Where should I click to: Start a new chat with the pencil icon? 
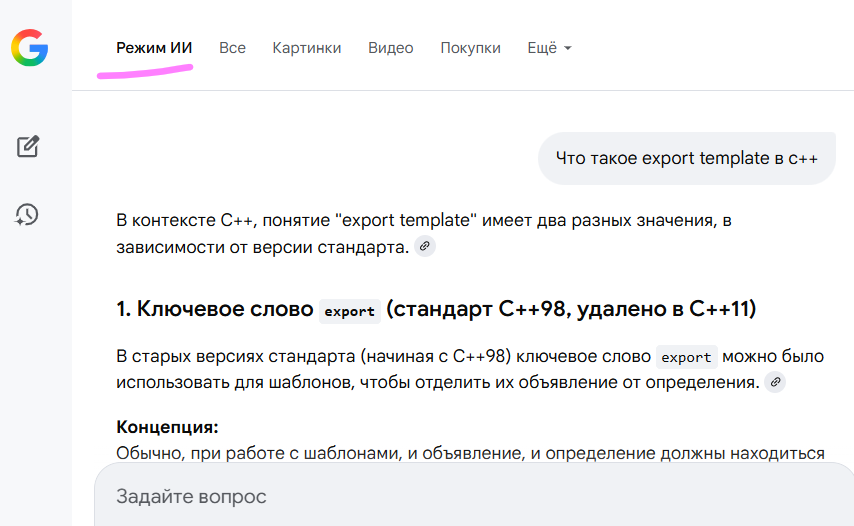[x=28, y=147]
